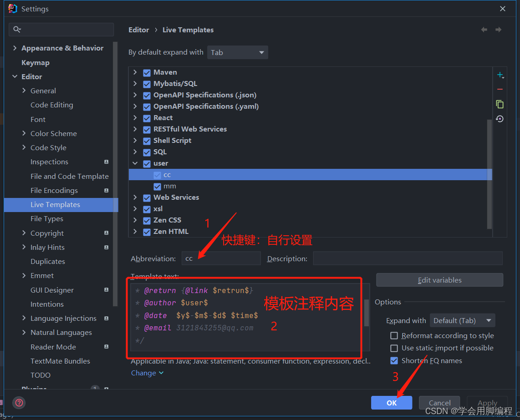
Task: Click the duplicate template copy icon
Action: [500, 104]
